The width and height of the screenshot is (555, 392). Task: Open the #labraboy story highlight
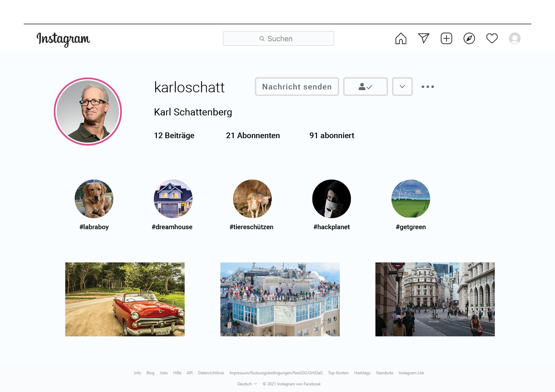(x=94, y=199)
